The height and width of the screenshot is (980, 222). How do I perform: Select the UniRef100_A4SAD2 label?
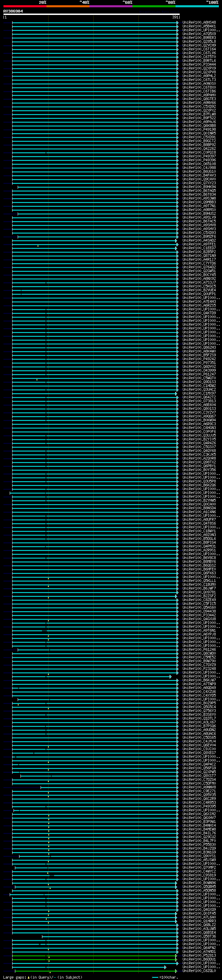coord(199,241)
